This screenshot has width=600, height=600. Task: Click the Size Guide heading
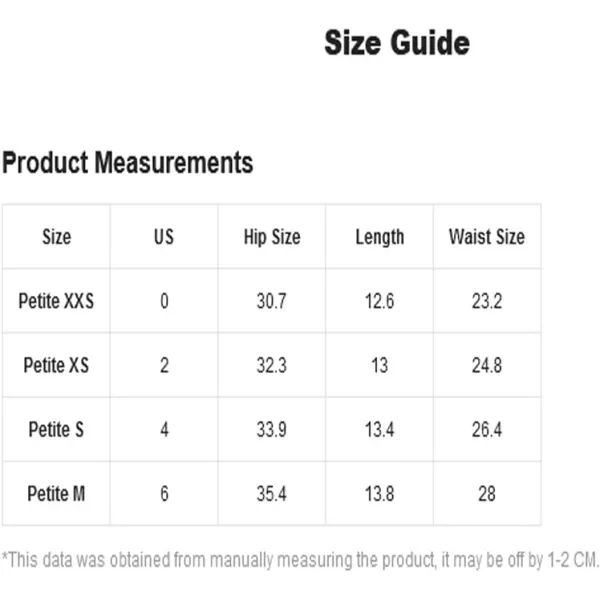[397, 42]
